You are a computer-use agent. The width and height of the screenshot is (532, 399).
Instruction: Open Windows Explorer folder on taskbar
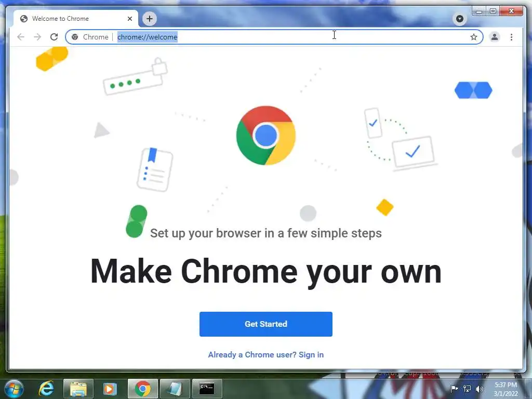(78, 389)
